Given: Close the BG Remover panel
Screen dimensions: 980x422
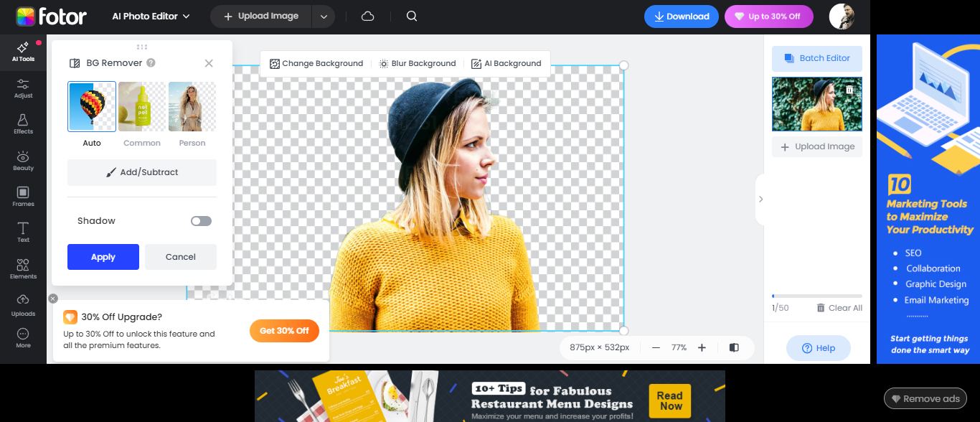Looking at the screenshot, I should [x=209, y=63].
